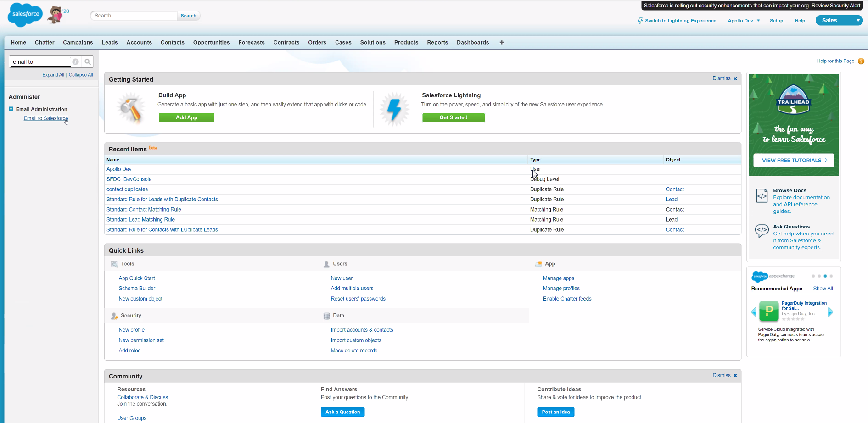Open the plus All Tabs icon
The height and width of the screenshot is (423, 868).
click(502, 42)
